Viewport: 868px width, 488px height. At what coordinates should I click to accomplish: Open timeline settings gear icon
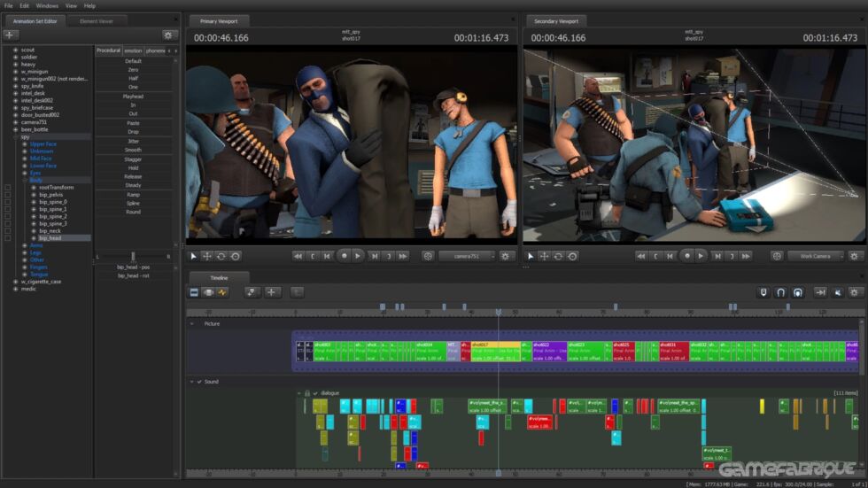[x=854, y=292]
